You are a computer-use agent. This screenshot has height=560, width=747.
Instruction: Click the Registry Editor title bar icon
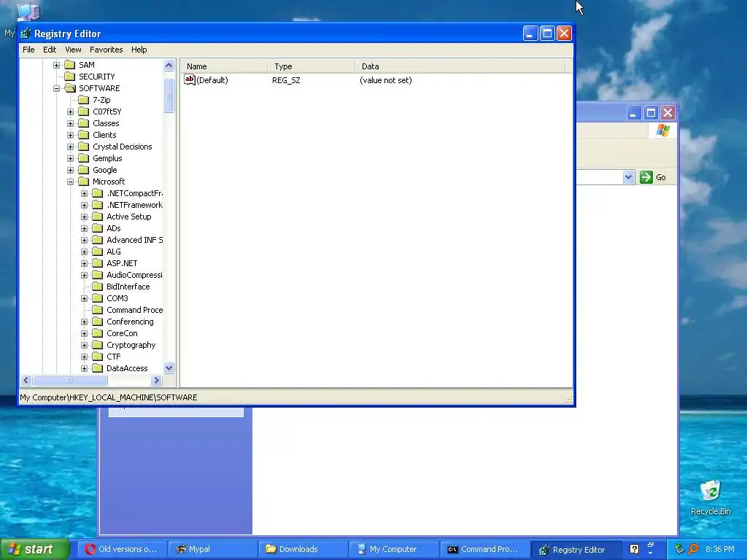tap(26, 34)
